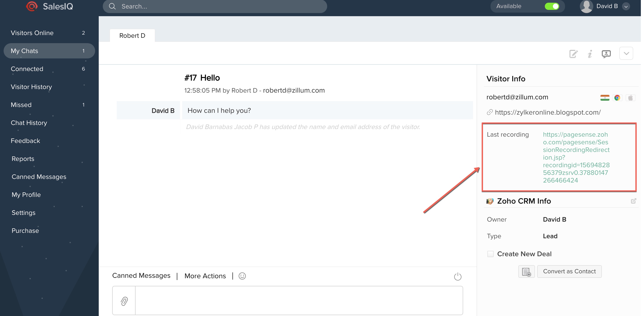Screen dimensions: 644x316
Task: Click the add notes icon beside Convert as Contact
Action: pyautogui.click(x=526, y=272)
